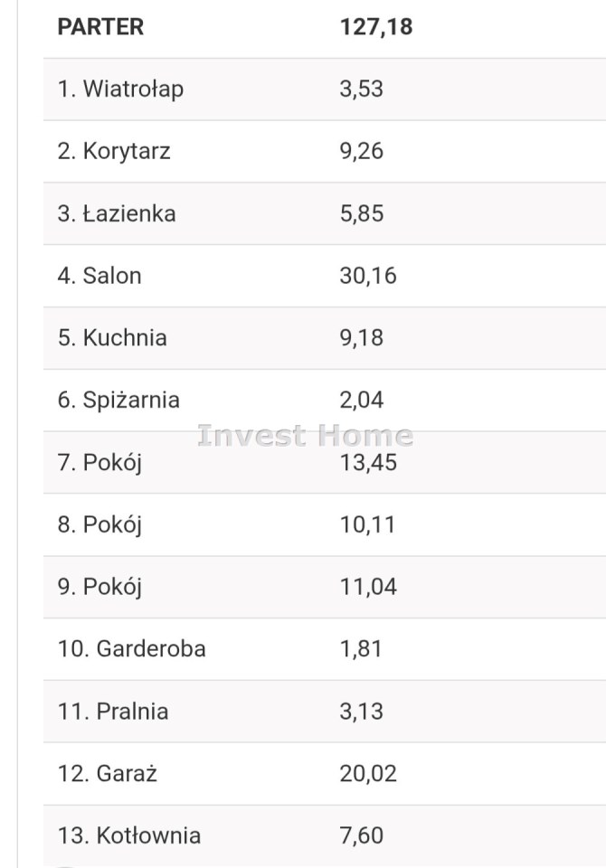This screenshot has width=606, height=868.
Task: Click the 8. Pokój row label
Action: pyautogui.click(x=99, y=524)
